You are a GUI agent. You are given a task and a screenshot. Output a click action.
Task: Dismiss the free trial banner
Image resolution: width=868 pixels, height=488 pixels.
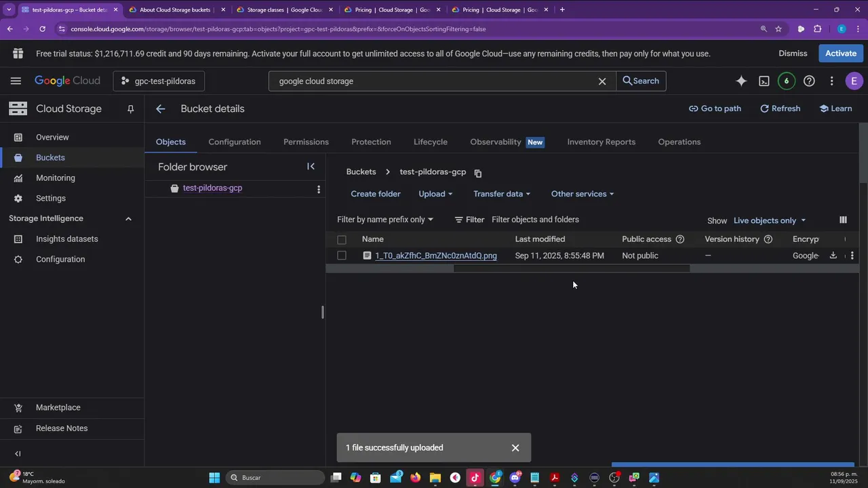pyautogui.click(x=793, y=54)
